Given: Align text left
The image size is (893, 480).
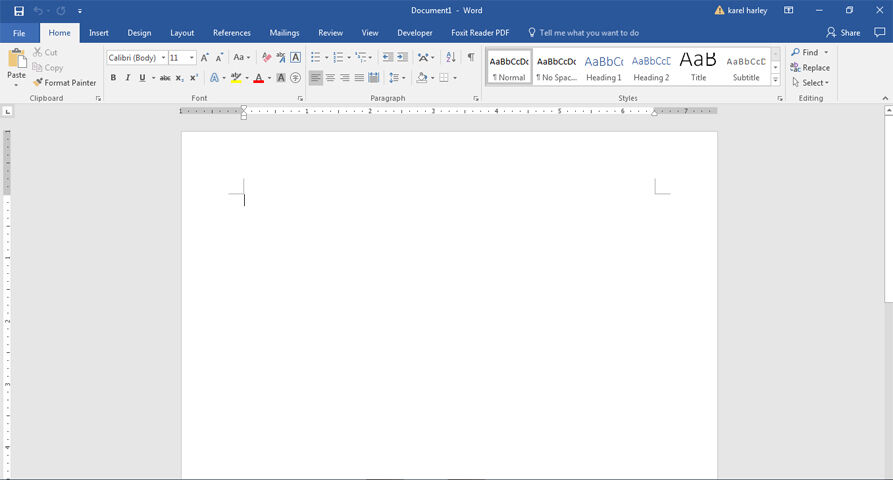Looking at the screenshot, I should (x=316, y=77).
